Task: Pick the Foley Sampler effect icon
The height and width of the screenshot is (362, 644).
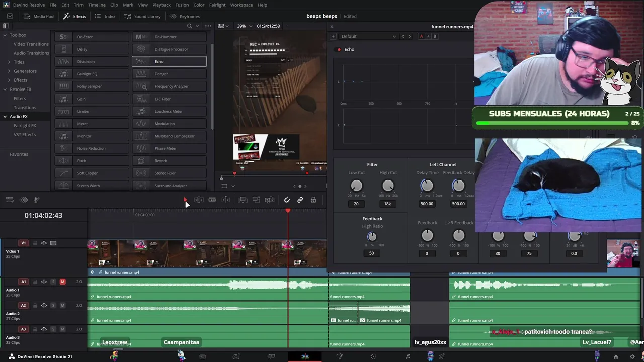Action: click(x=63, y=86)
